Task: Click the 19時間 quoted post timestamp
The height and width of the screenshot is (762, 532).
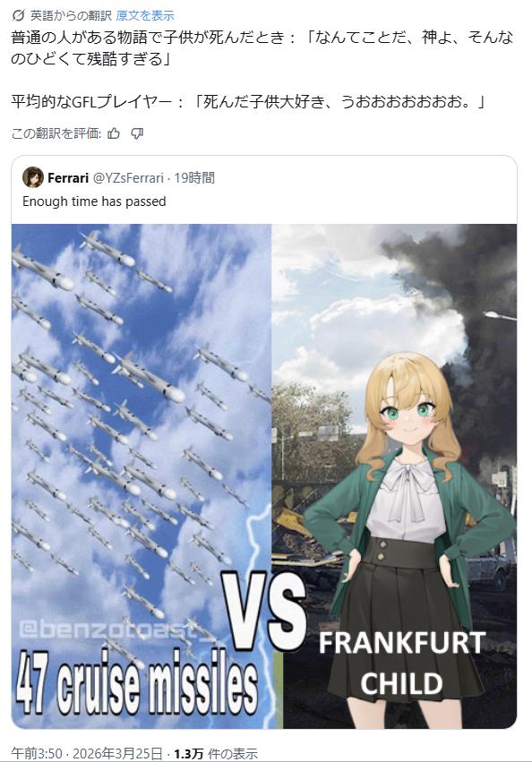Action: 194,178
